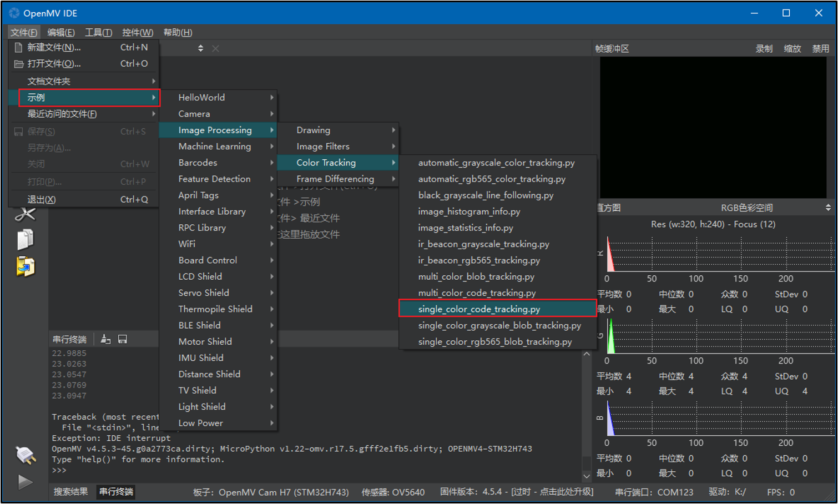The image size is (838, 504).
Task: Open single_color_code_tracking.py example
Action: pos(498,309)
